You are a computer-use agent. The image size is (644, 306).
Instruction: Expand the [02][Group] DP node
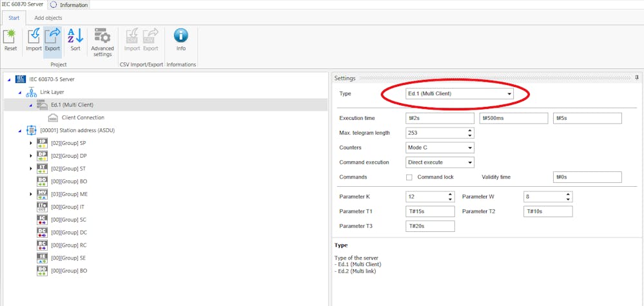point(31,156)
